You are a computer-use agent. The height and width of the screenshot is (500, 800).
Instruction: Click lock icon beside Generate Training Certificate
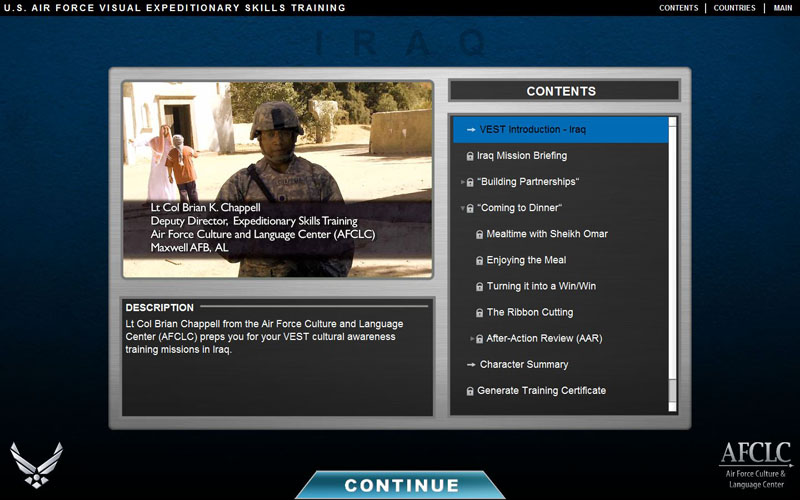tap(470, 391)
